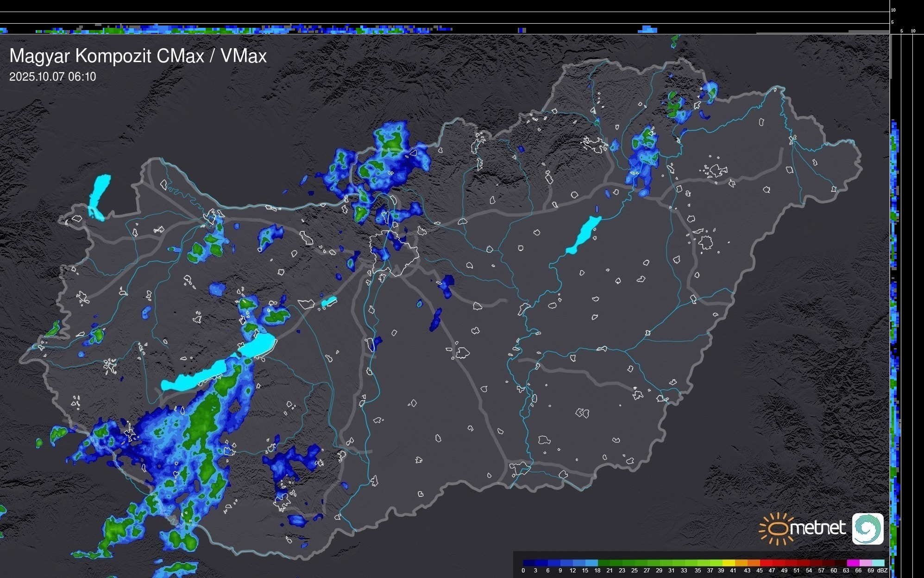
Task: Pick the dark navy 0 dBZ swatch
Action: pos(529,563)
